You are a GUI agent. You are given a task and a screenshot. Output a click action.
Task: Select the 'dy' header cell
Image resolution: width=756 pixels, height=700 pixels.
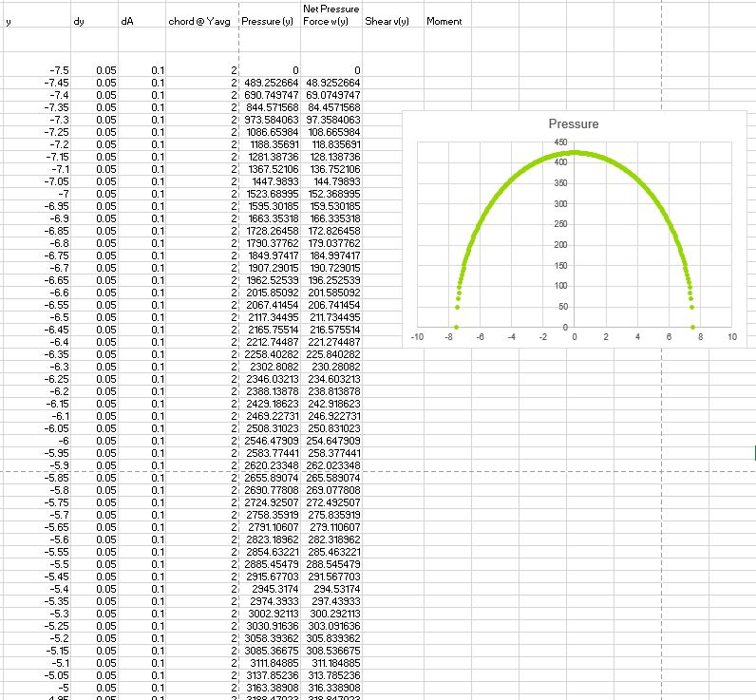point(95,14)
